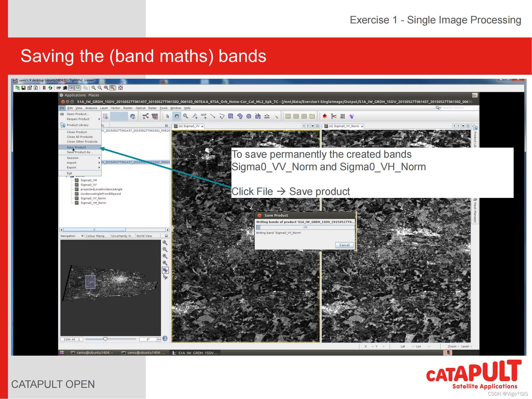
Task: Click the 1594.46 : 1 zoom factor field
Action: coord(72,339)
